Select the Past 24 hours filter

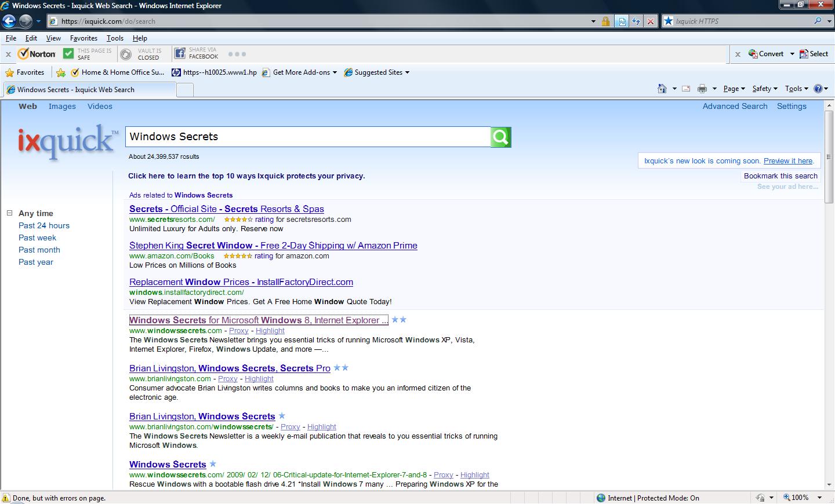pos(43,225)
